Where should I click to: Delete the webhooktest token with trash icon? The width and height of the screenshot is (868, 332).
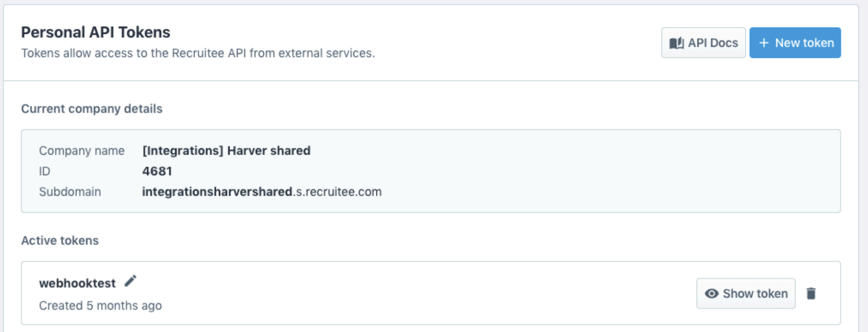point(811,294)
